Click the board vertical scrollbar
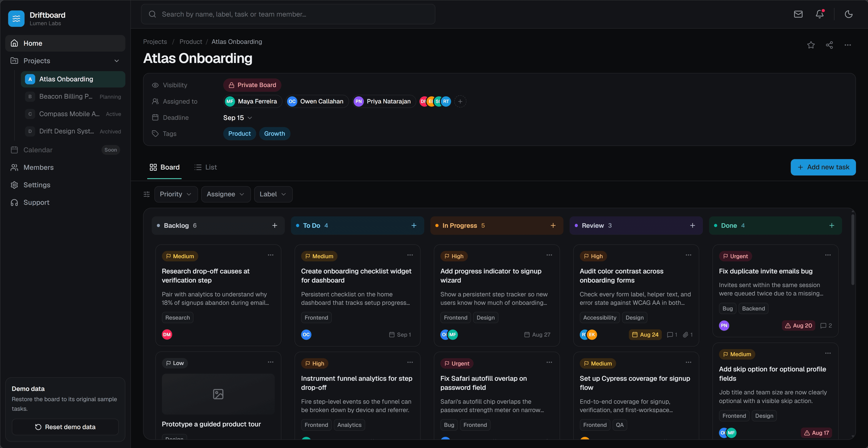The height and width of the screenshot is (448, 868). pyautogui.click(x=853, y=250)
